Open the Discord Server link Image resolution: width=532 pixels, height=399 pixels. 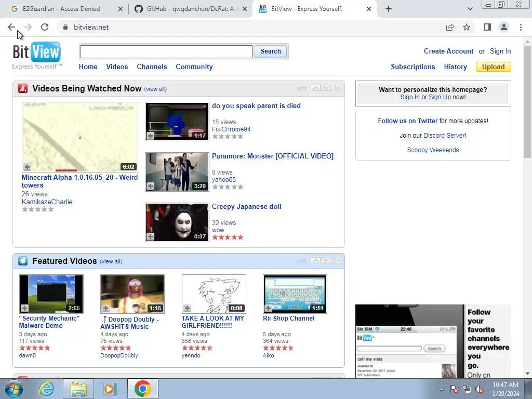pyautogui.click(x=445, y=136)
